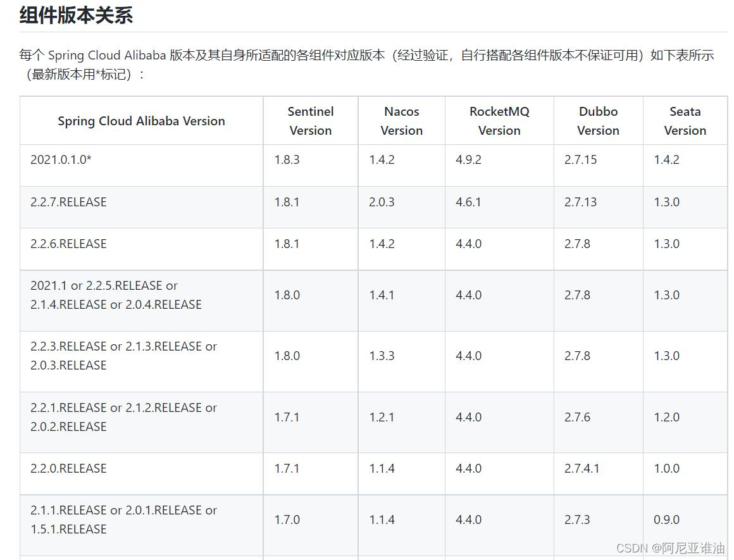Select Sentinel value 1.7.0
Image resolution: width=734 pixels, height=560 pixels.
click(287, 520)
